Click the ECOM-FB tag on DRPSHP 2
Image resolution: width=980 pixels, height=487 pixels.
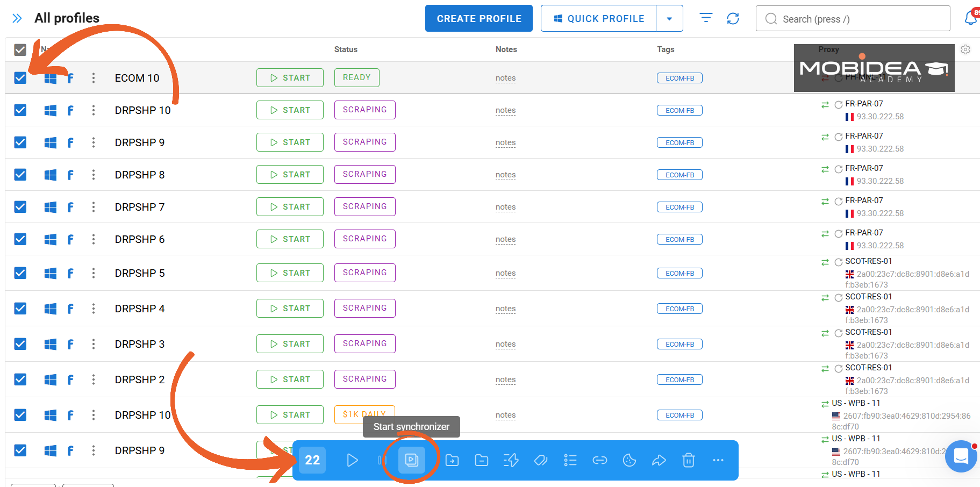(x=680, y=380)
